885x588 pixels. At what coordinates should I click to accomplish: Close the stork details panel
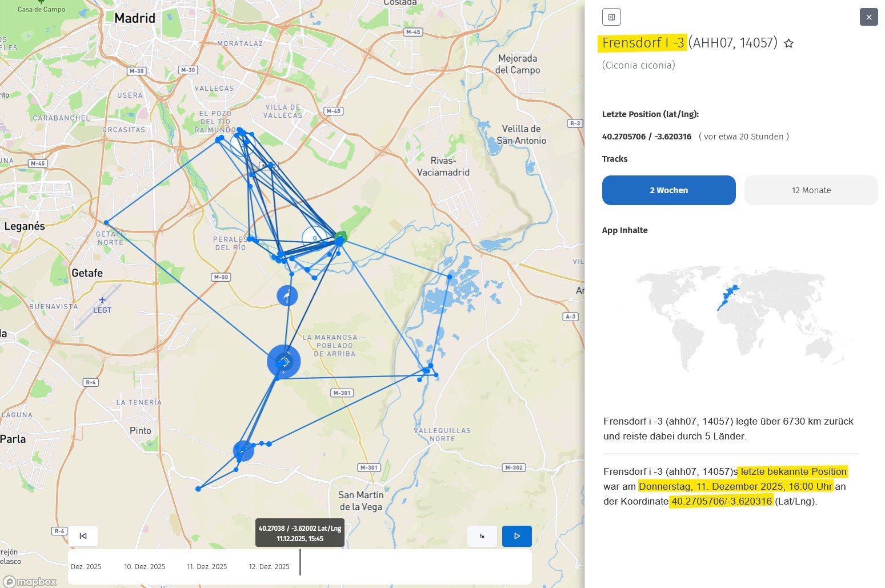(868, 17)
